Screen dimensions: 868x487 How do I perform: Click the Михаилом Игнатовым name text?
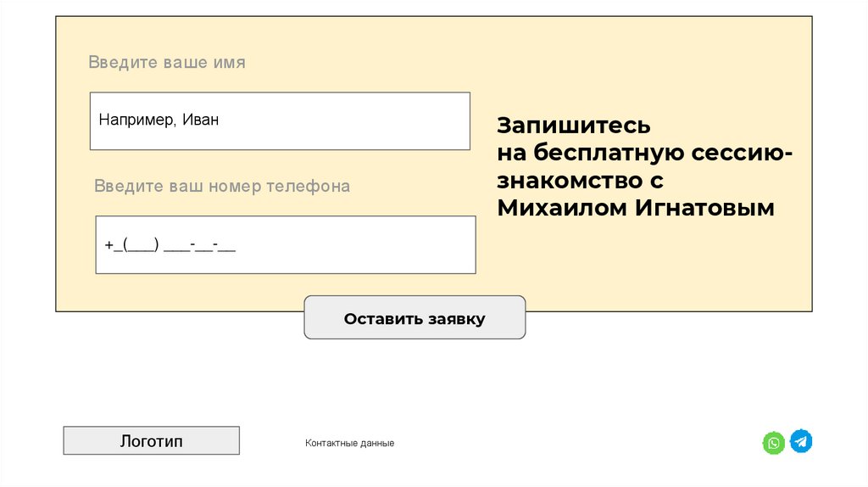click(636, 208)
